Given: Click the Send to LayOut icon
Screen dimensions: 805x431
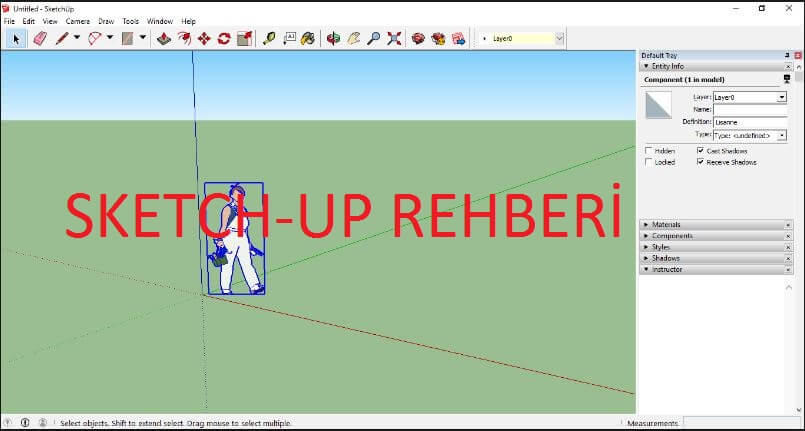Looking at the screenshot, I should coord(458,38).
